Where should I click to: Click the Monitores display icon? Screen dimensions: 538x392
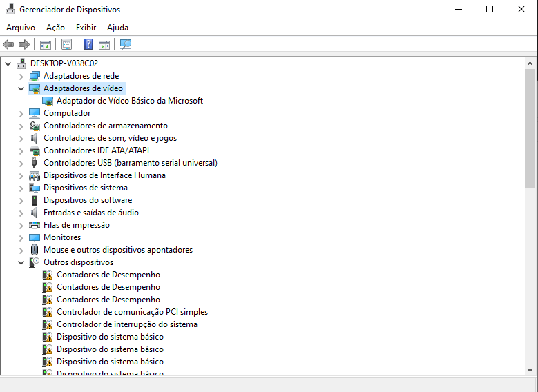click(x=35, y=237)
